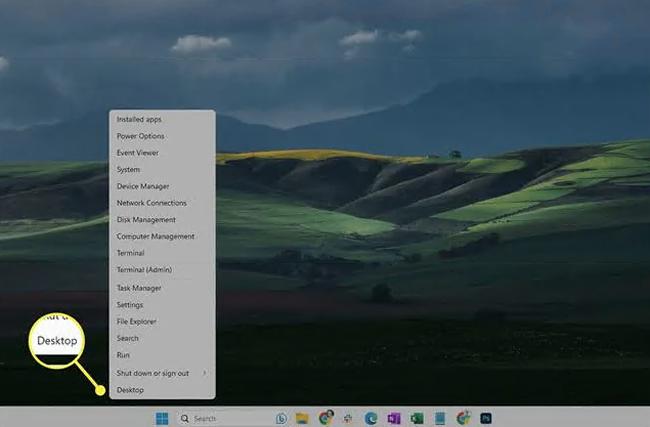Choose Device Manager in the menu
The image size is (650, 427).
coord(143,186)
